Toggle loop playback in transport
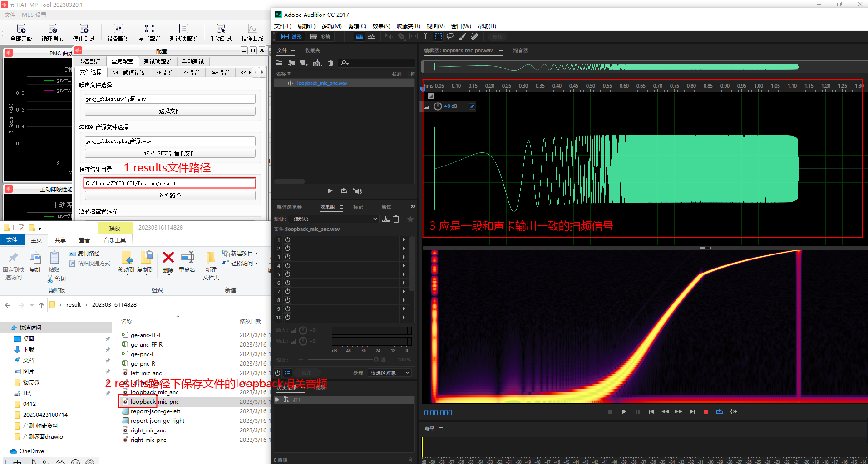The width and height of the screenshot is (868, 464). (719, 411)
